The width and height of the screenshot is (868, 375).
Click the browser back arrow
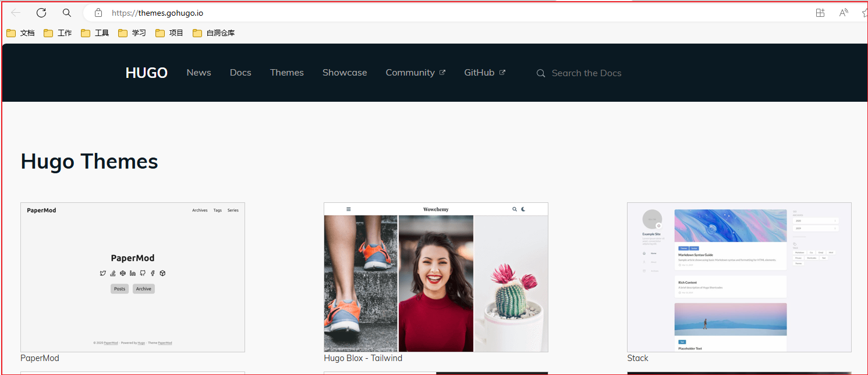[16, 13]
